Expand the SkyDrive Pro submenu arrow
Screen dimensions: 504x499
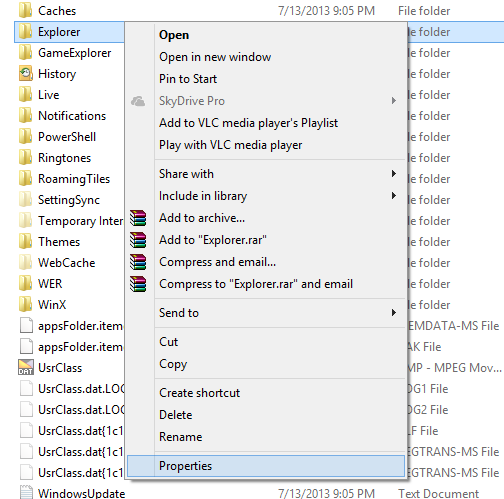pyautogui.click(x=394, y=101)
